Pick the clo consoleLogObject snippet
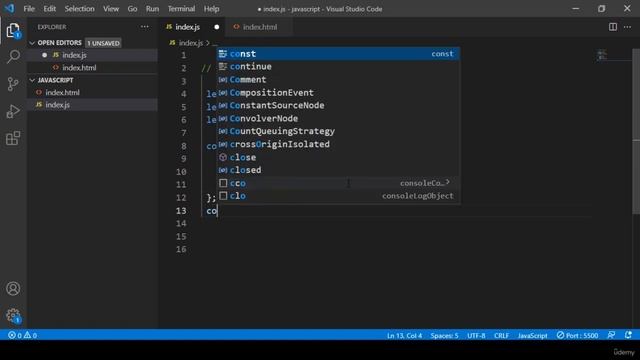This screenshot has height=360, width=640. click(x=338, y=196)
